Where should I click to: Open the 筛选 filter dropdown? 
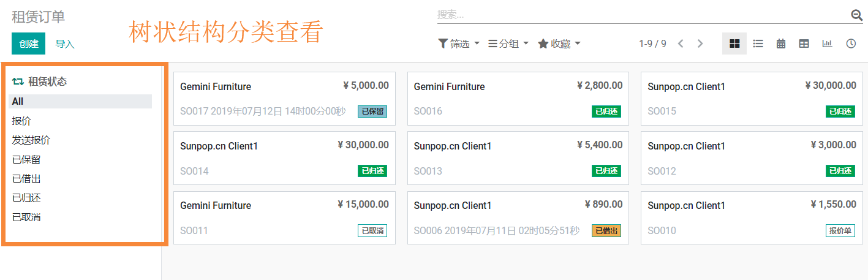(x=459, y=44)
